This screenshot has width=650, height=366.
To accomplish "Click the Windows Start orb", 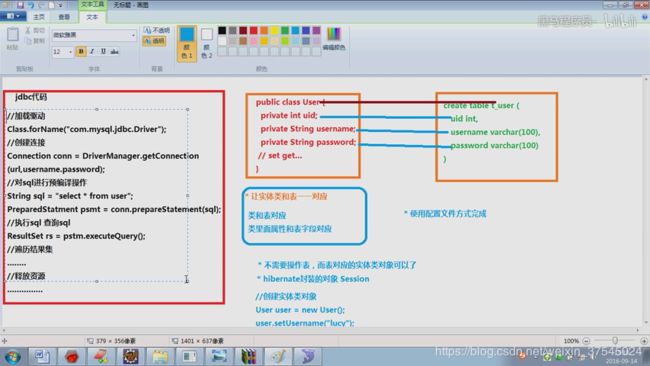I will point(13,356).
